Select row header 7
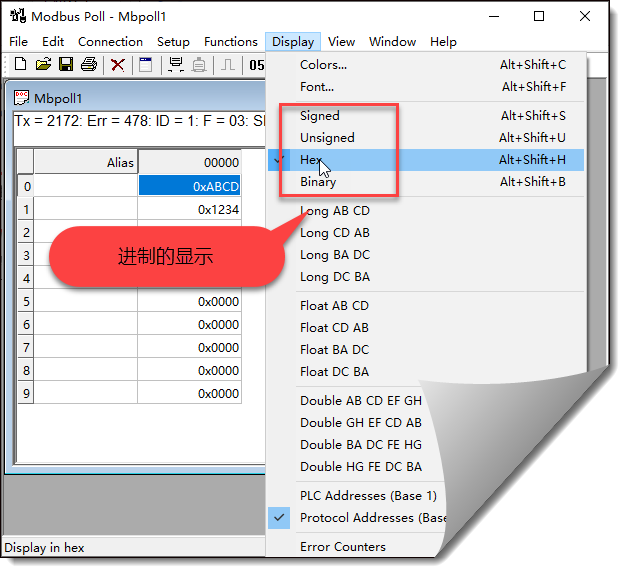This screenshot has width=625, height=573. [x=26, y=347]
